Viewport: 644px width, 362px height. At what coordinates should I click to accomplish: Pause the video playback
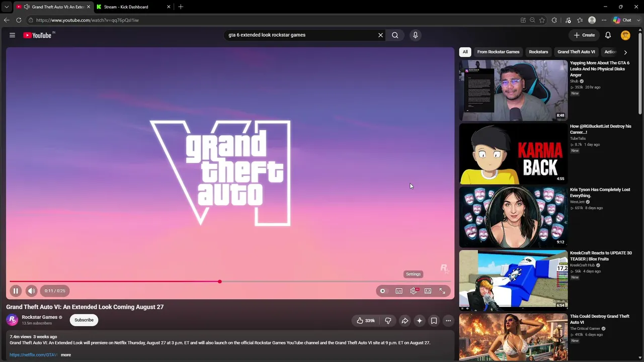(x=16, y=291)
